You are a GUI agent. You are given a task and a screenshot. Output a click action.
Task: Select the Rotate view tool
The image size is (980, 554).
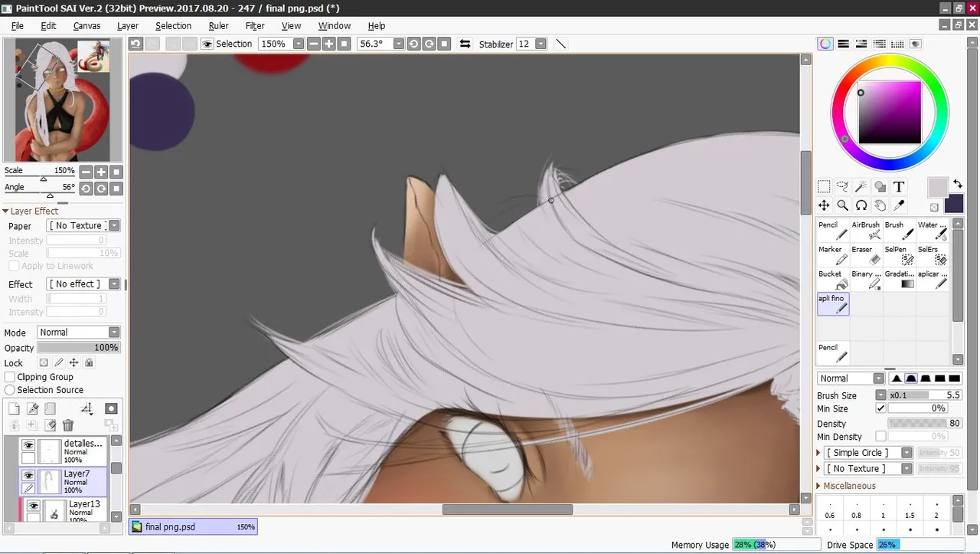click(861, 205)
